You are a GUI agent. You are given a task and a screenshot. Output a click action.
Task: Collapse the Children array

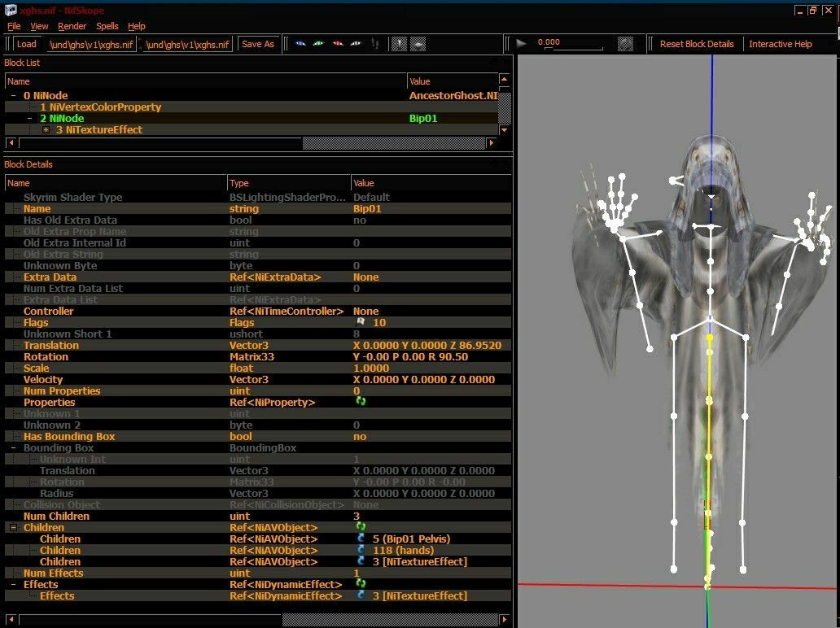tap(13, 527)
